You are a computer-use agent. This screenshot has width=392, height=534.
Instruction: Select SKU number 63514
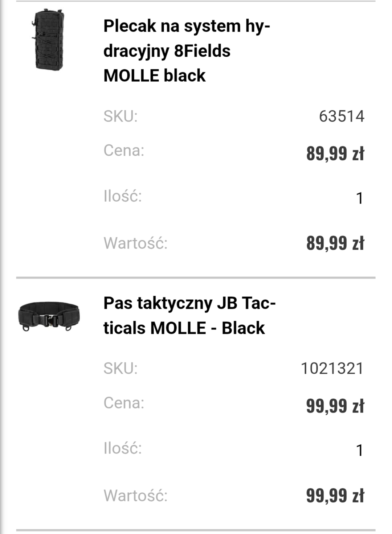[342, 116]
